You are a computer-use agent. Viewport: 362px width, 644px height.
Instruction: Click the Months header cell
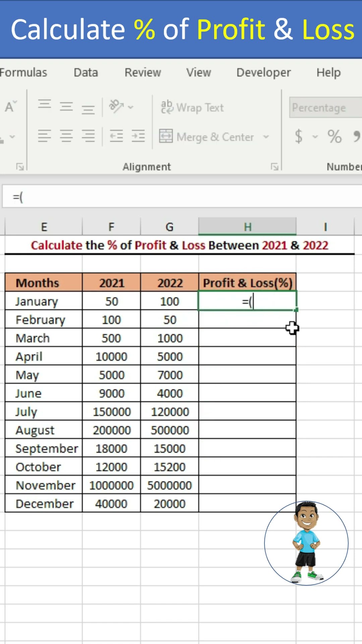tap(44, 282)
